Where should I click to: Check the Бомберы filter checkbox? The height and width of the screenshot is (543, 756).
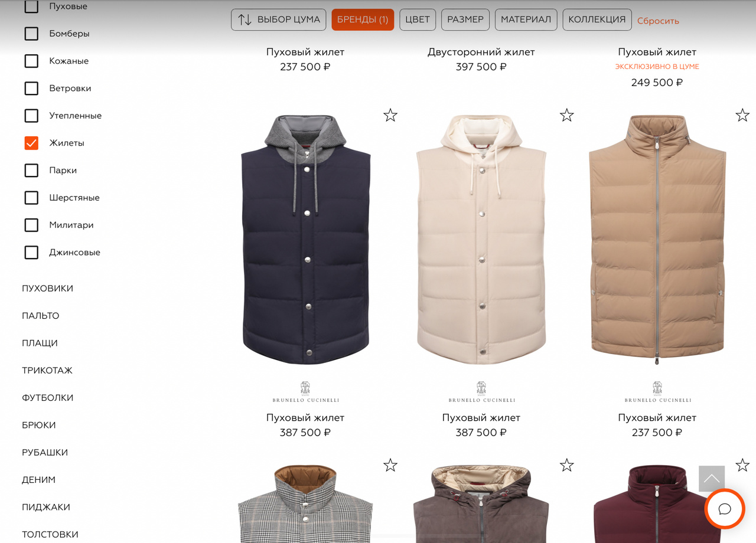tap(31, 34)
